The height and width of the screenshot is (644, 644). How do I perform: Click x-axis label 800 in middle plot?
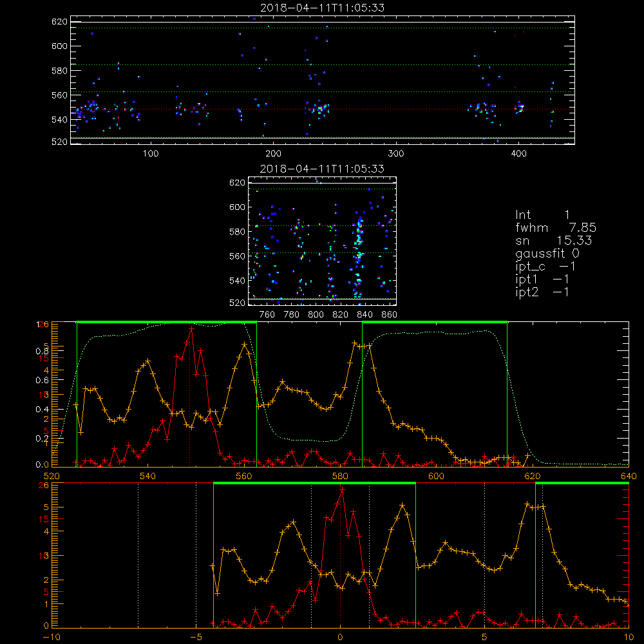(x=316, y=315)
